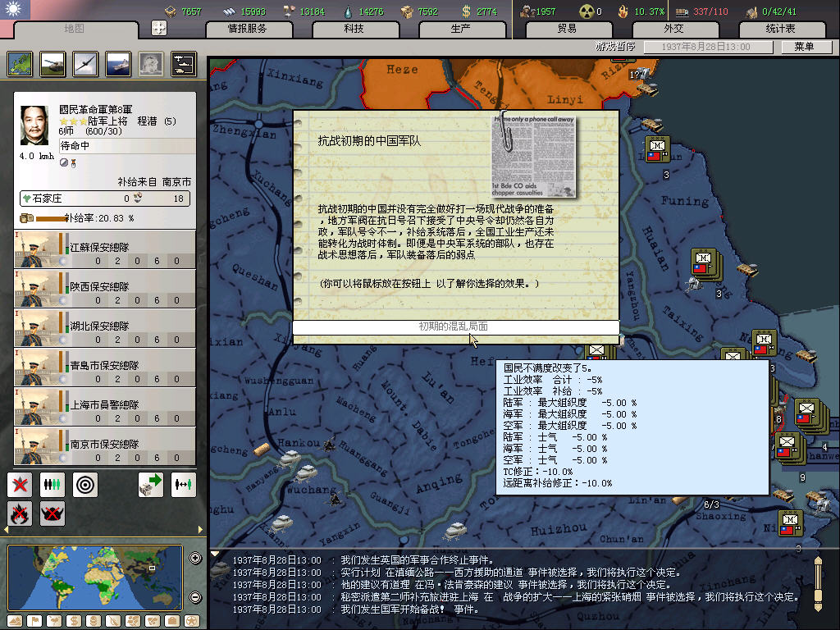
Task: Toggle the terrain map mode button
Action: 15,621
